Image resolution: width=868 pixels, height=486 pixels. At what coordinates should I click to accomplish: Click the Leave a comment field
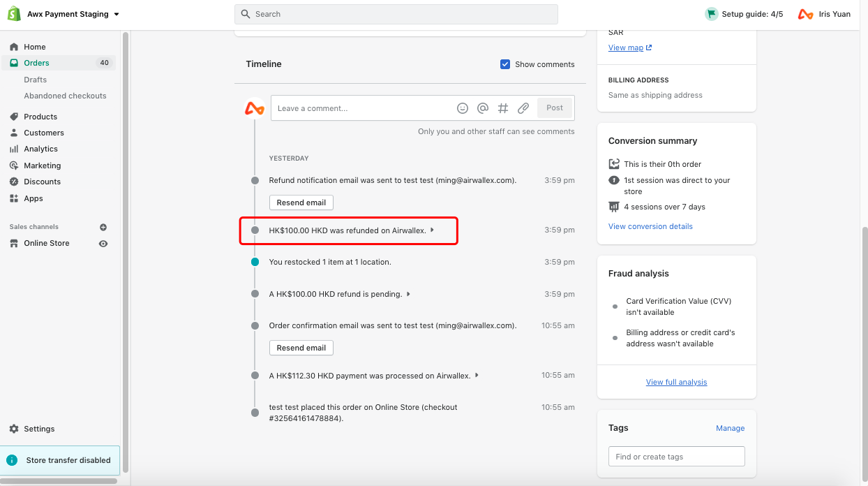(x=363, y=108)
